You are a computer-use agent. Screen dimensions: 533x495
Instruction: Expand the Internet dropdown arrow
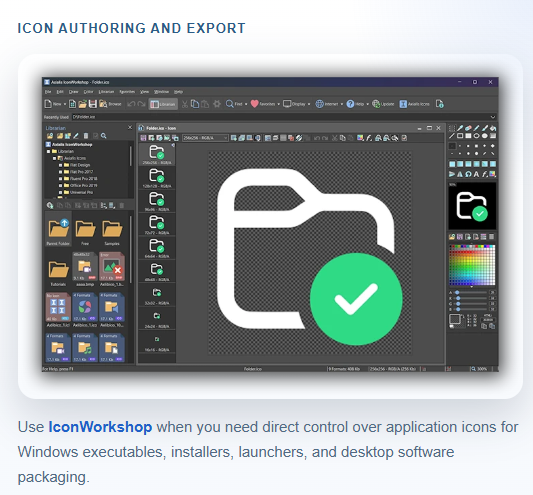point(342,104)
